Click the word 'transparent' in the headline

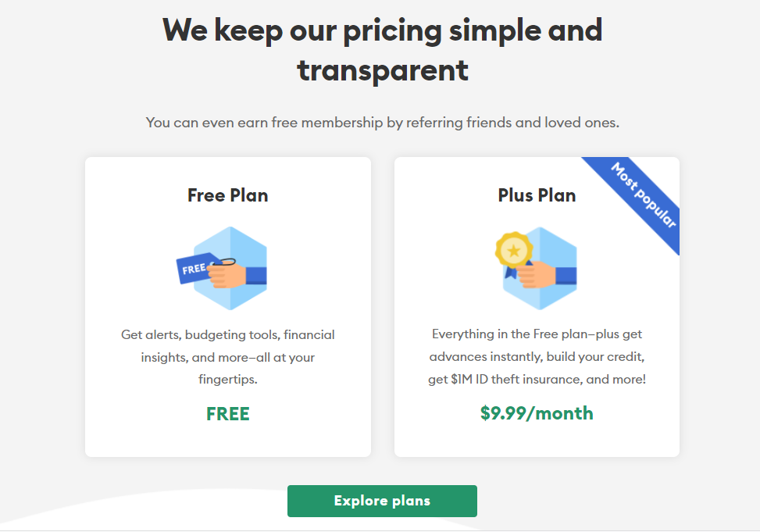pyautogui.click(x=382, y=70)
